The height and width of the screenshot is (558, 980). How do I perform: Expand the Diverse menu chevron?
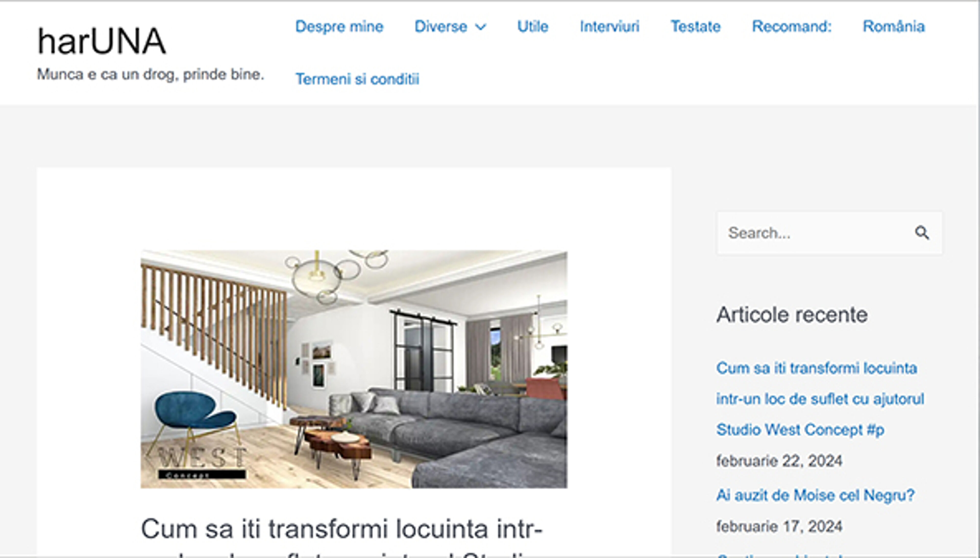[480, 27]
